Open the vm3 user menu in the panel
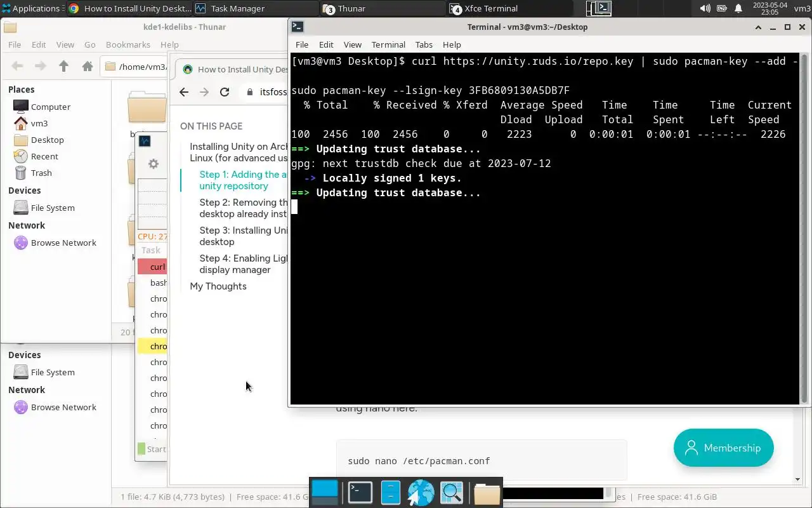 click(x=802, y=8)
